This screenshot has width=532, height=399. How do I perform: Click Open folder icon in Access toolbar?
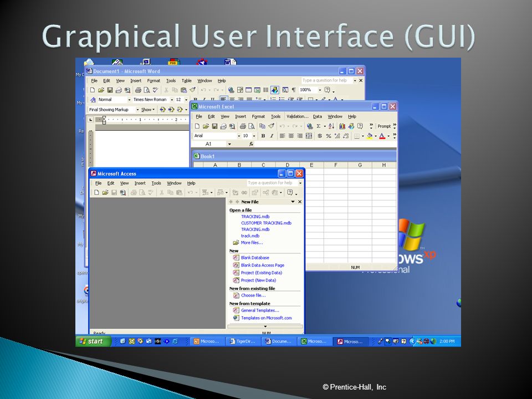105,192
